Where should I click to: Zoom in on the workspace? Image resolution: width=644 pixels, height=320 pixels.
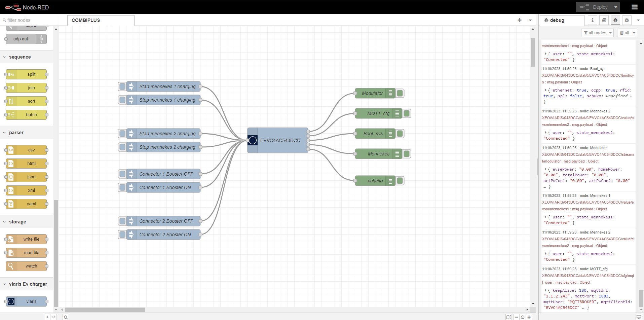click(x=529, y=317)
